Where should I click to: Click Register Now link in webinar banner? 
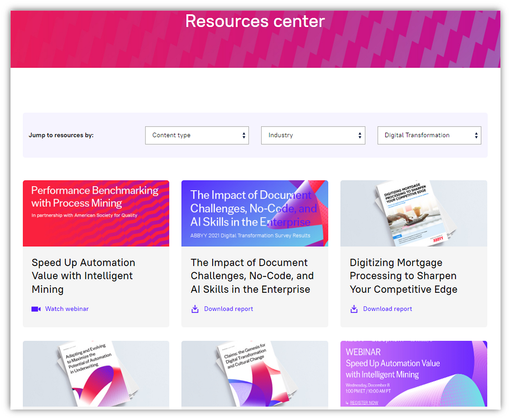pos(364,403)
